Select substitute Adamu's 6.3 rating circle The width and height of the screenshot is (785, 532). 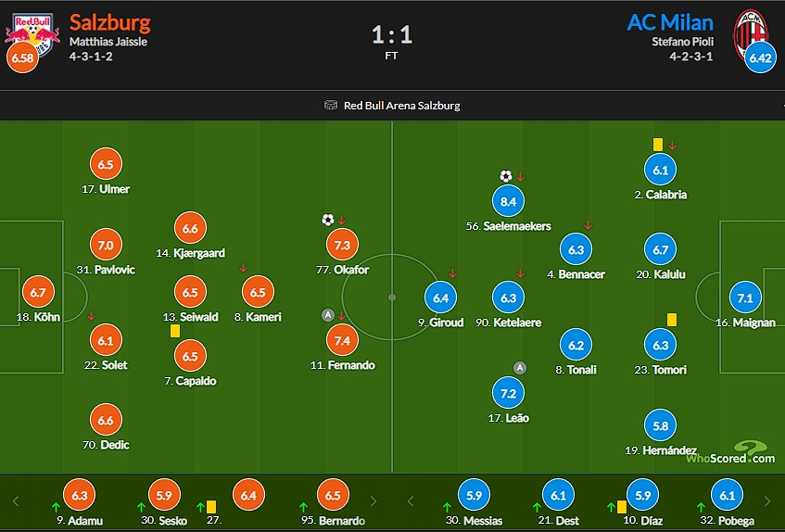80,495
